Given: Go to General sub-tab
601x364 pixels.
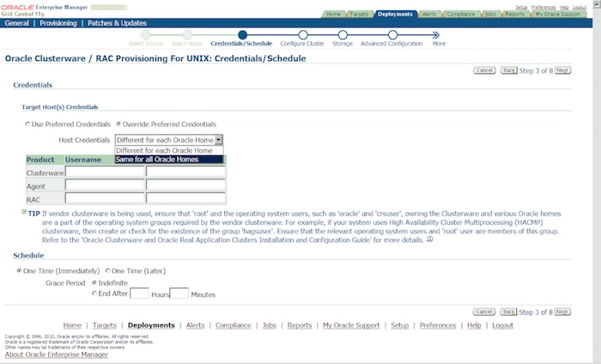Looking at the screenshot, I should point(17,23).
